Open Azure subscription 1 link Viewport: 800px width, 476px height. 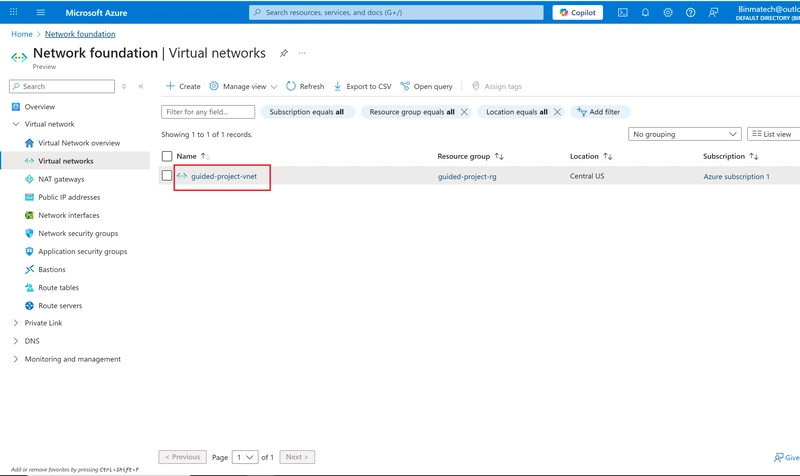(736, 177)
